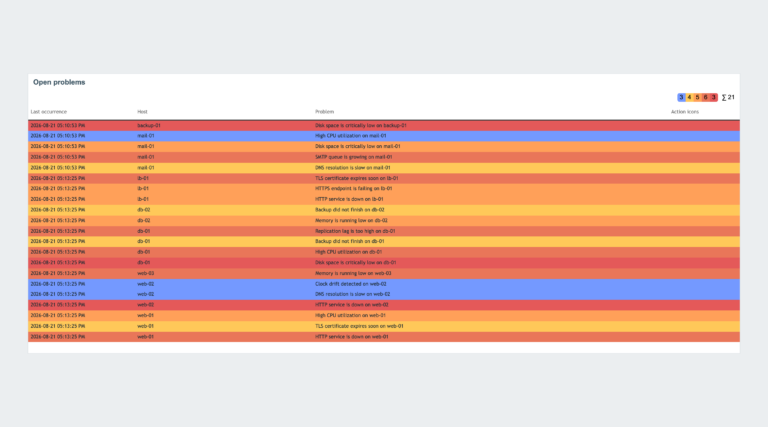Open problem Disk space is critically low on db-01
Viewport: 768px width, 427px height.
(x=356, y=262)
